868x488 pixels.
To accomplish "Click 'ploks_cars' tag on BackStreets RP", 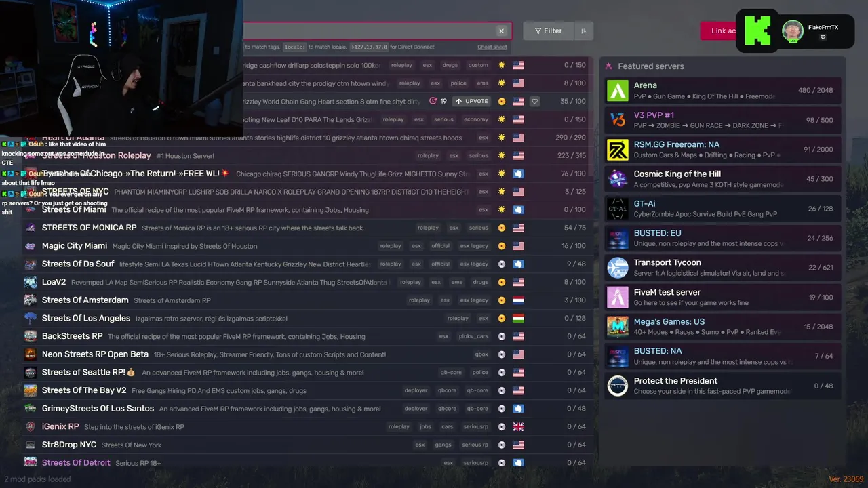I will (473, 336).
